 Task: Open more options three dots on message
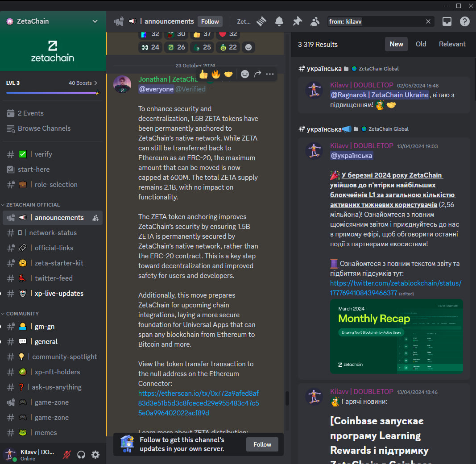pos(270,74)
